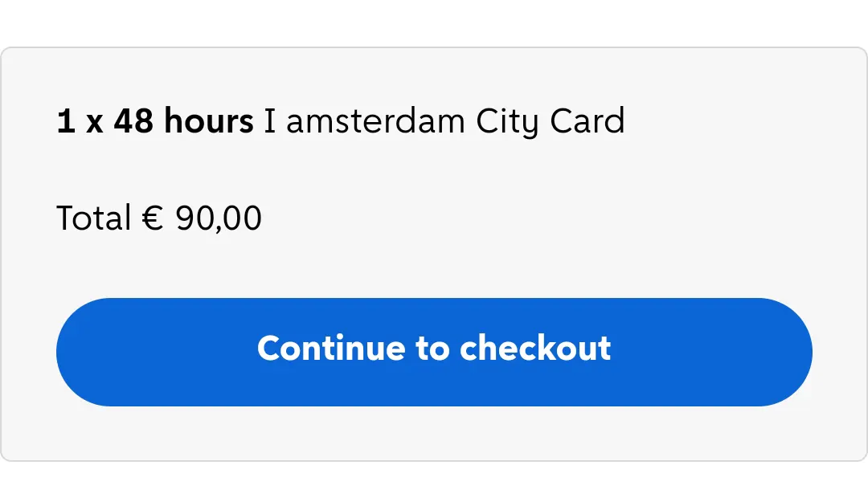868x502 pixels.
Task: Click the number "48" in order summary
Action: (x=133, y=122)
